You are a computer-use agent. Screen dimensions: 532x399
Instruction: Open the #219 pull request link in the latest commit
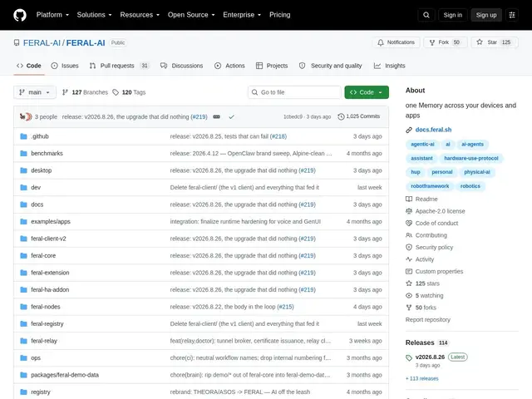pyautogui.click(x=199, y=116)
